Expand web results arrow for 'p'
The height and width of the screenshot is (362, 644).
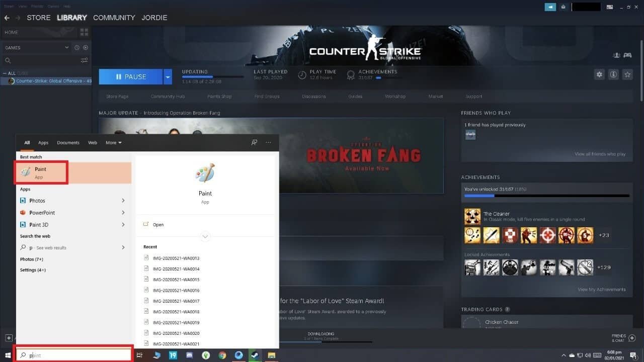click(x=123, y=247)
